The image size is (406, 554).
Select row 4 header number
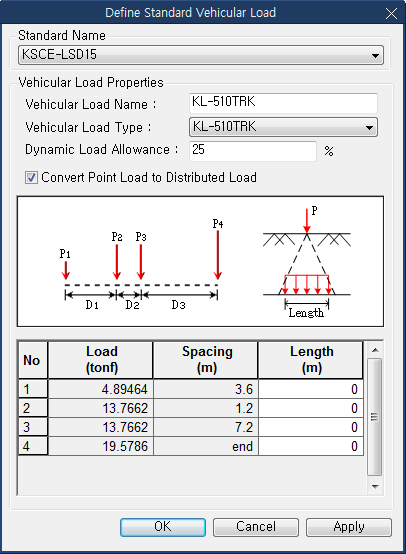click(x=33, y=446)
